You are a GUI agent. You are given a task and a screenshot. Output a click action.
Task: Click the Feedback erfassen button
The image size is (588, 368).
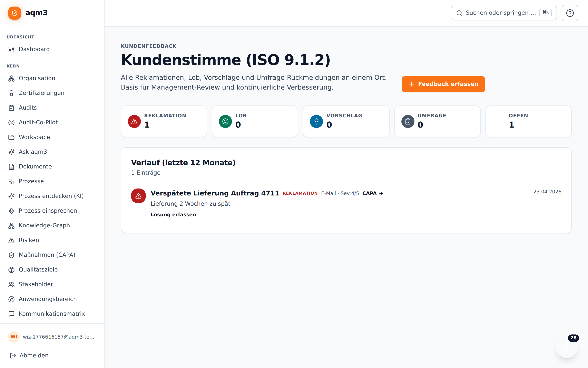(443, 84)
